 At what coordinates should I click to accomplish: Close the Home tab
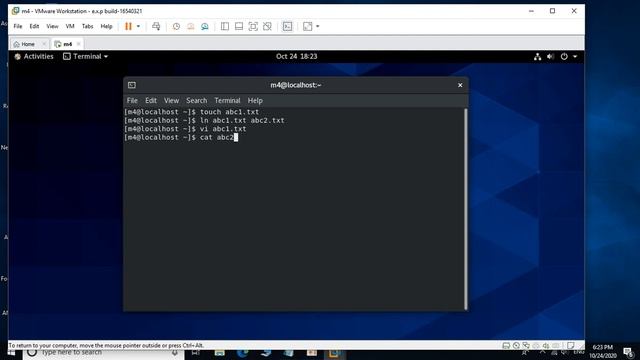pyautogui.click(x=44, y=44)
